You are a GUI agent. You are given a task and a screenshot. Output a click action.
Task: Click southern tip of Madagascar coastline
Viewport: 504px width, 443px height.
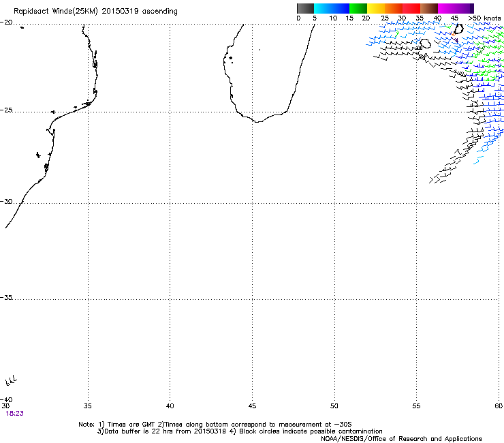tap(257, 121)
